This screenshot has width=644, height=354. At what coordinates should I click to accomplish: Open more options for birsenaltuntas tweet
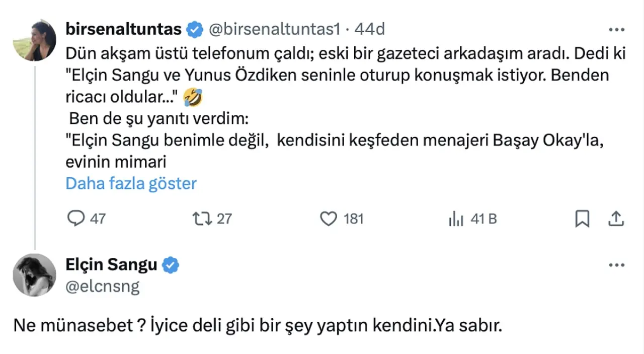tap(616, 30)
